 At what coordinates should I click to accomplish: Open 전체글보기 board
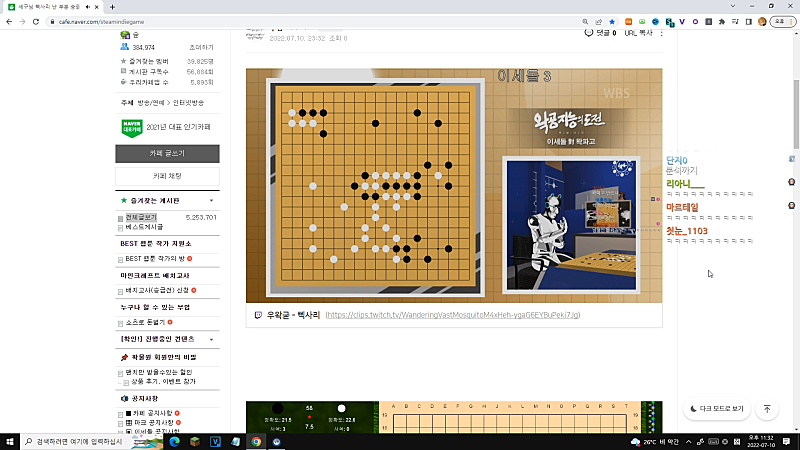point(141,217)
